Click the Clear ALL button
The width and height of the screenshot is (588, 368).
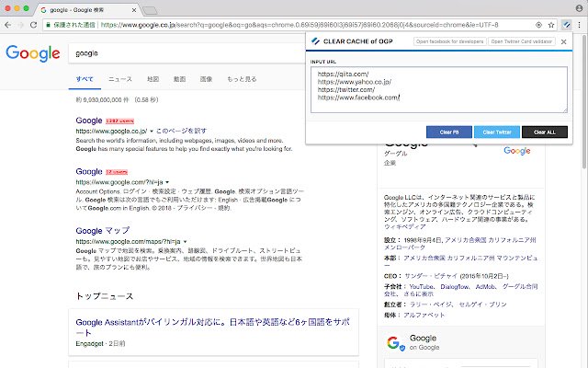(x=545, y=132)
